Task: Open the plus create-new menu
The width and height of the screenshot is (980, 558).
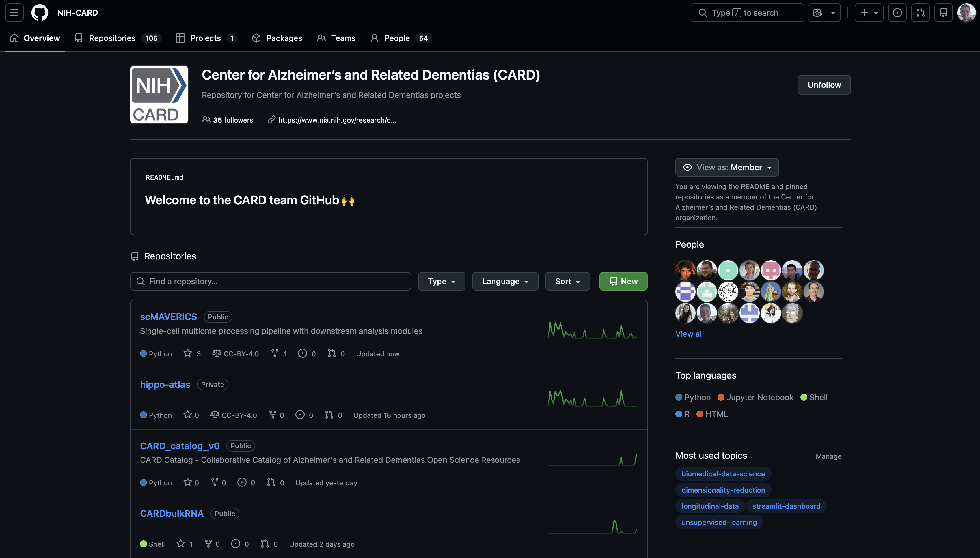Action: [869, 13]
